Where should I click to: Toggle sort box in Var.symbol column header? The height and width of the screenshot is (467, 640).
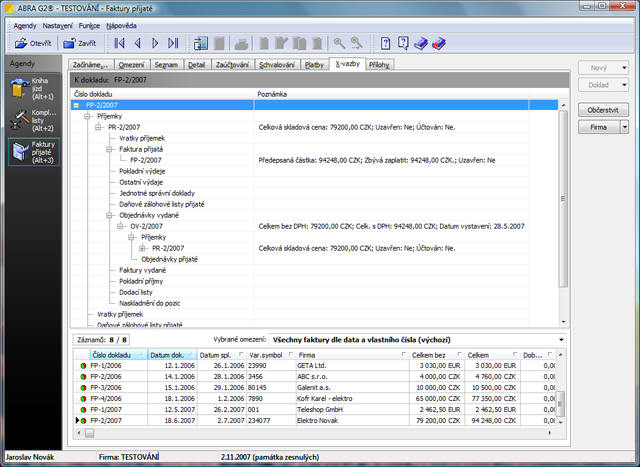click(291, 354)
